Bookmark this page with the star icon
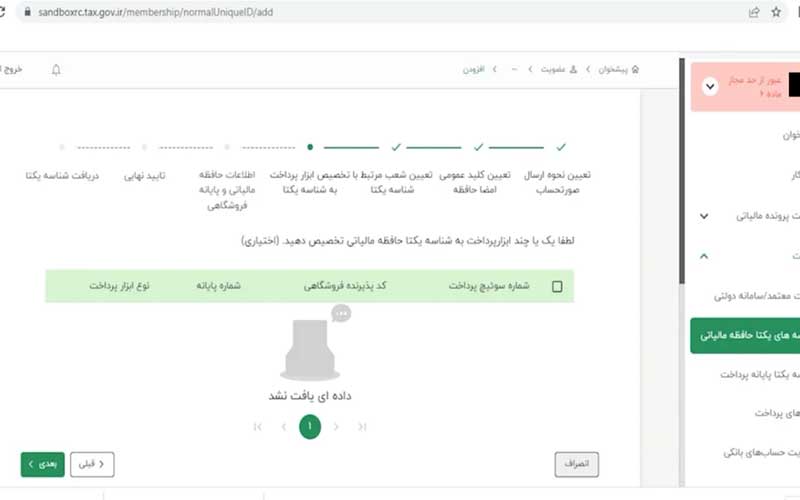 (x=776, y=13)
